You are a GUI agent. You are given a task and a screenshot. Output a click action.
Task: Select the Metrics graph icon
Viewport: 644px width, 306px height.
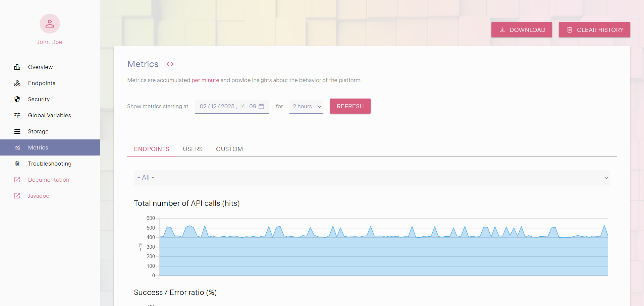click(17, 147)
